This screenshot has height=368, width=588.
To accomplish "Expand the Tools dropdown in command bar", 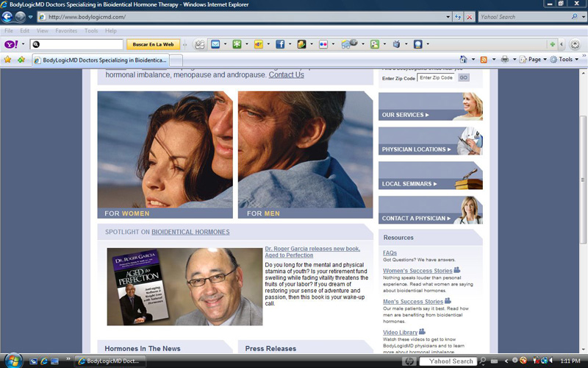I will (x=566, y=60).
